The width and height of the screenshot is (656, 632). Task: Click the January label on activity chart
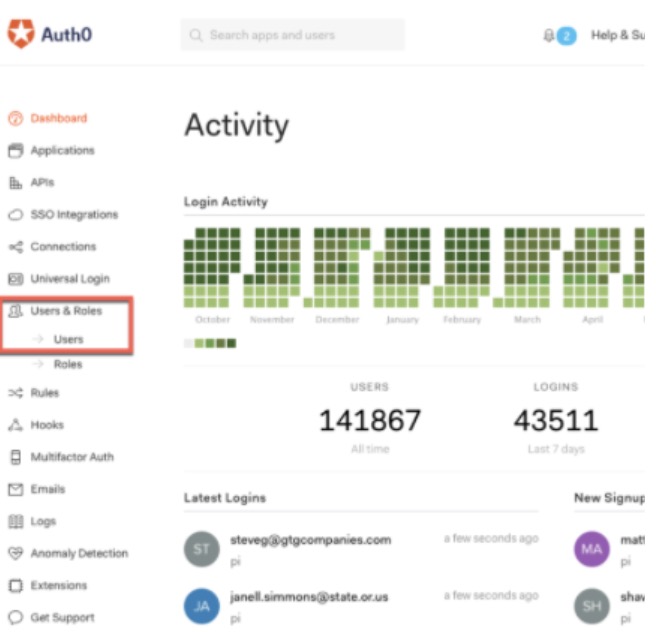(x=402, y=320)
